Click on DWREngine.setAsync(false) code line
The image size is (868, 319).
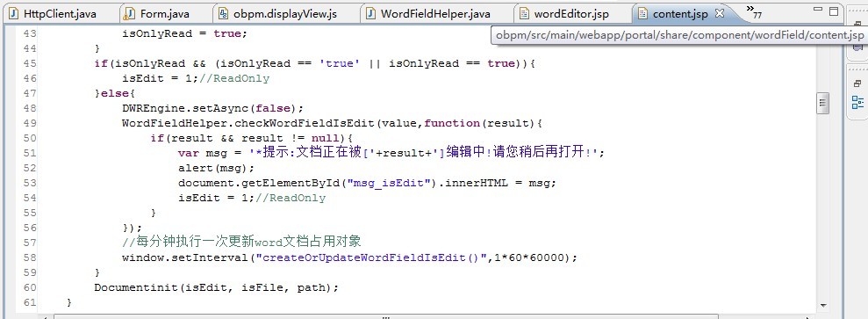click(213, 108)
